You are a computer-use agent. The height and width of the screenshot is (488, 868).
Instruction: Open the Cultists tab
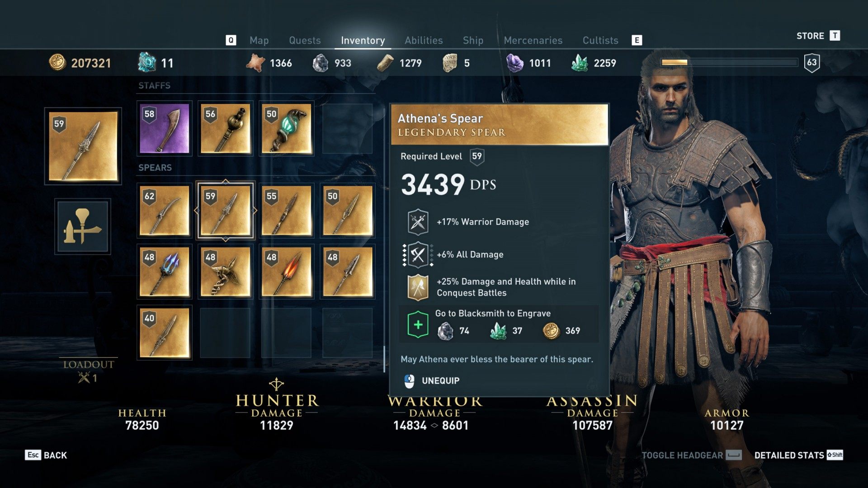point(600,40)
